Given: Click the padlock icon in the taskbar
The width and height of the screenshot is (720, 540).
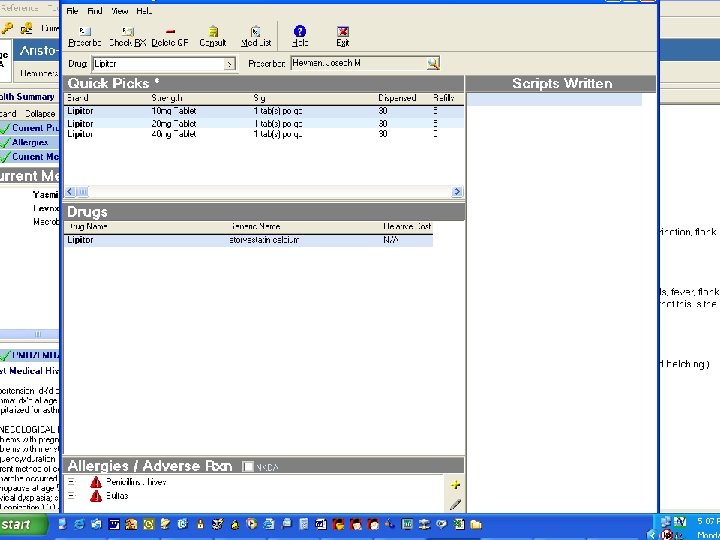Looking at the screenshot, I should (200, 524).
